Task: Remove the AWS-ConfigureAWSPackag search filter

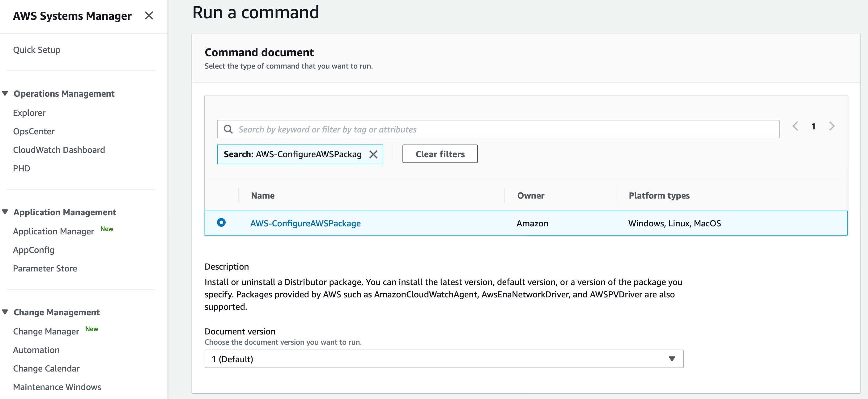Action: (x=373, y=154)
